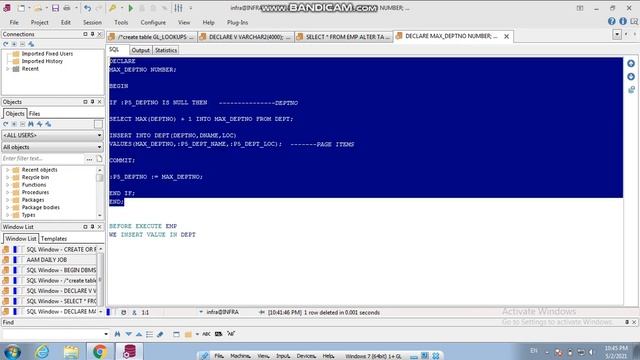This screenshot has height=360, width=640.
Task: Open the editor tab list dropdown arrow
Action: pos(617,35)
